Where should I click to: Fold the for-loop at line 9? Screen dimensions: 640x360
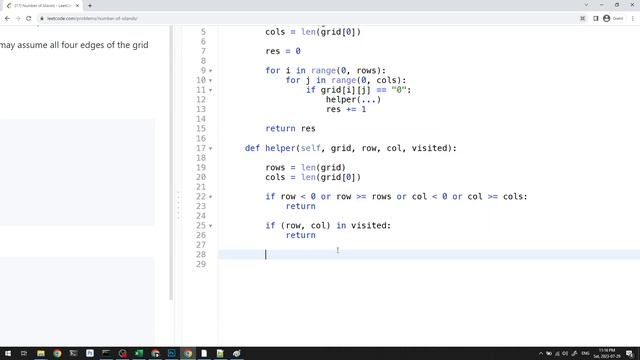pyautogui.click(x=211, y=71)
